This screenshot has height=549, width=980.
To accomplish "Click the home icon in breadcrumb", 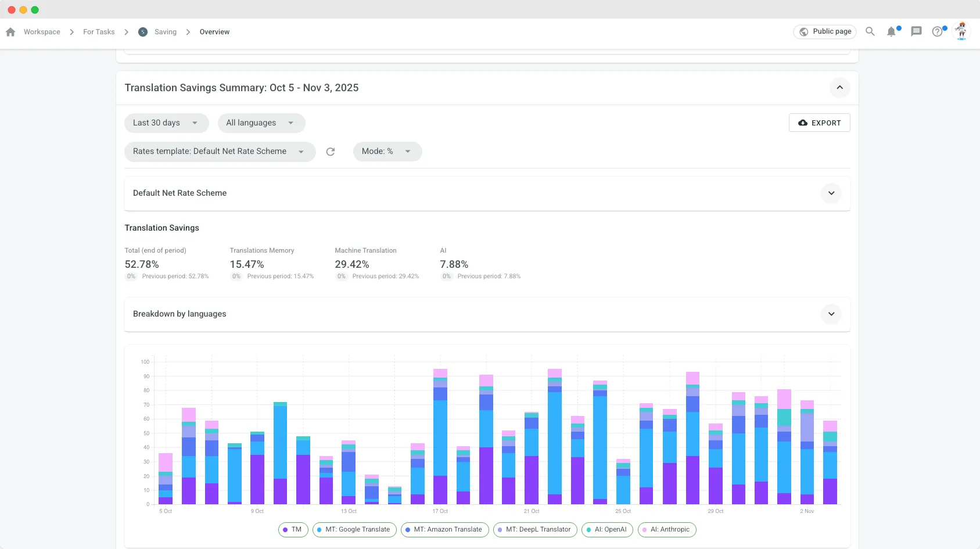I will [x=10, y=33].
